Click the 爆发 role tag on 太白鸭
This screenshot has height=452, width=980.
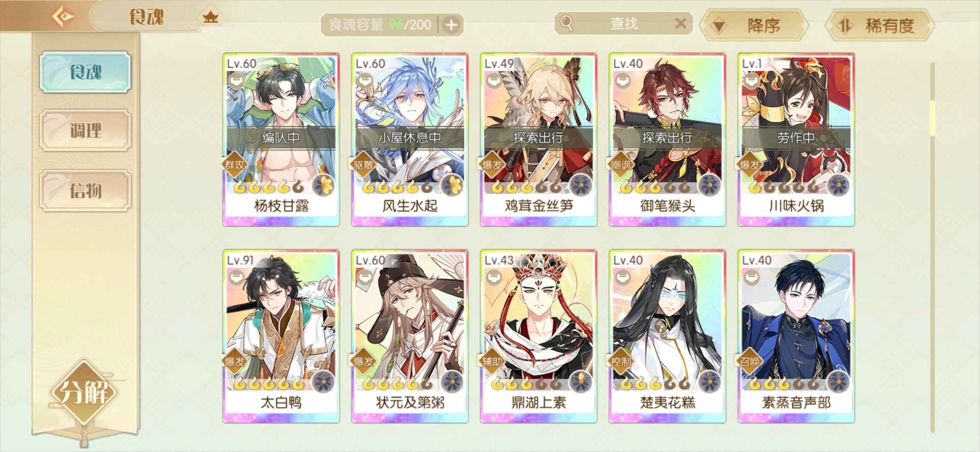pos(234,361)
